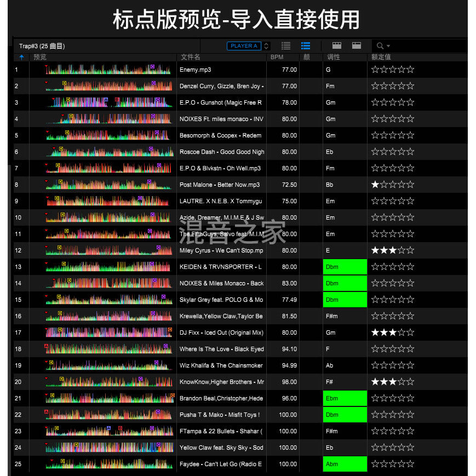Image resolution: width=476 pixels, height=476 pixels.
Task: Click the green Ebm key cell of Brandon Beal
Action: pyautogui.click(x=345, y=398)
